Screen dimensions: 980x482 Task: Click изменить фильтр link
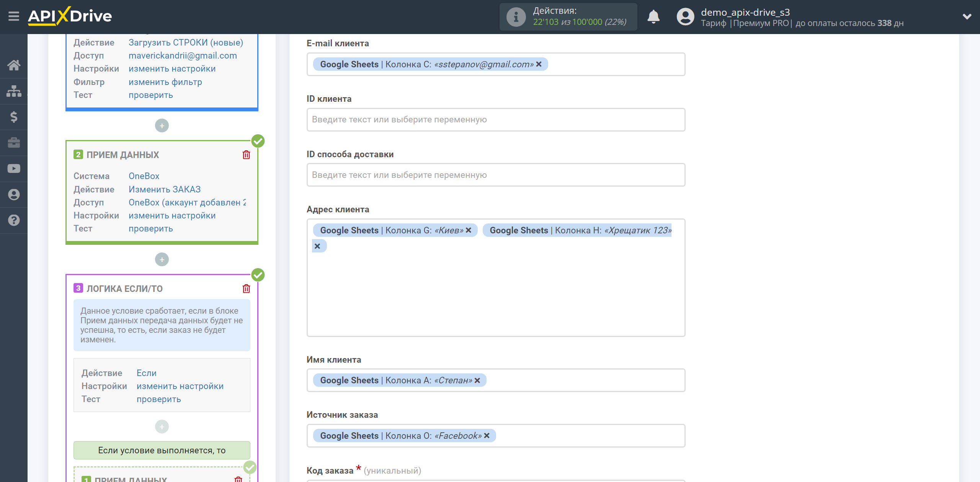click(165, 82)
